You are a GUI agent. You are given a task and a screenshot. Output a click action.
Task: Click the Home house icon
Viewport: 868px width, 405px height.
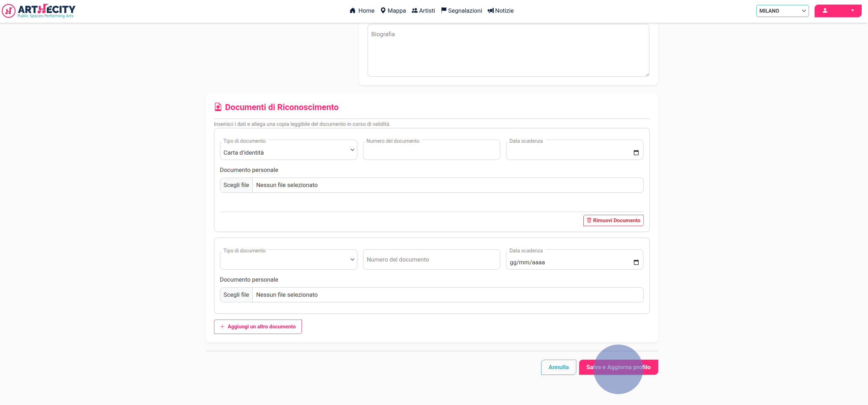point(352,11)
